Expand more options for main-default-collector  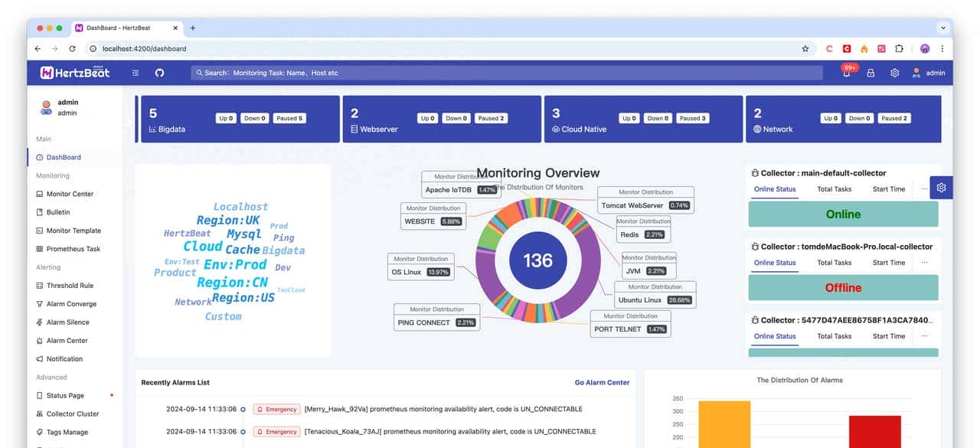coord(924,188)
